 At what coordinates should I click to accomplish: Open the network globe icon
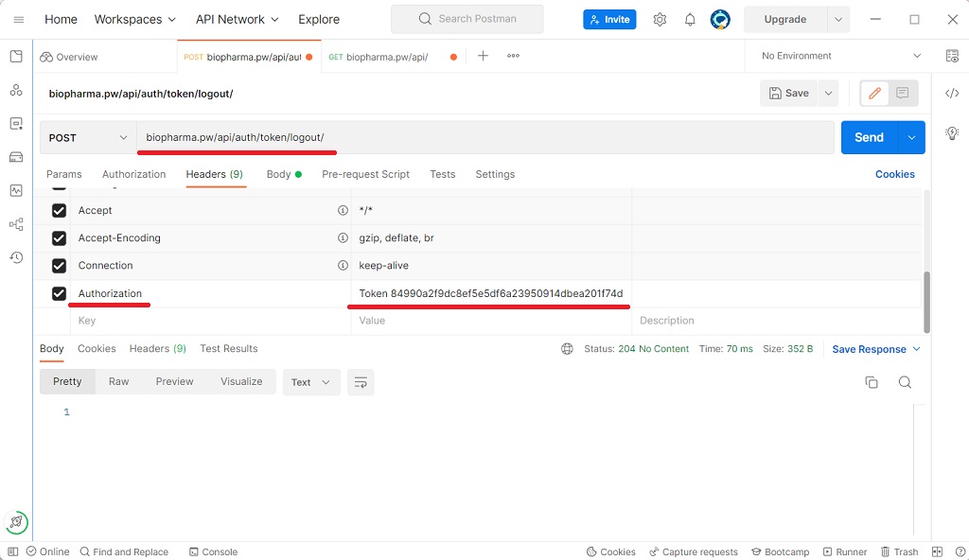pyautogui.click(x=567, y=349)
